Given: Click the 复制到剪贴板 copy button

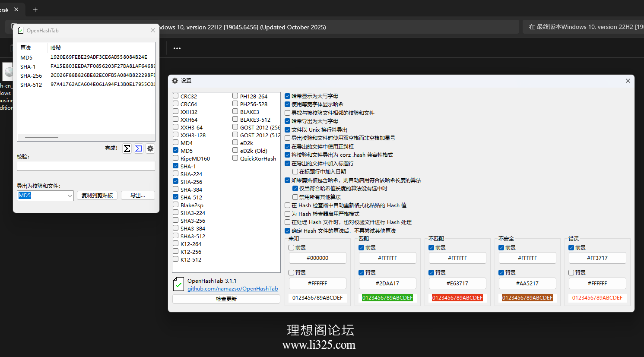Looking at the screenshot, I should (97, 195).
